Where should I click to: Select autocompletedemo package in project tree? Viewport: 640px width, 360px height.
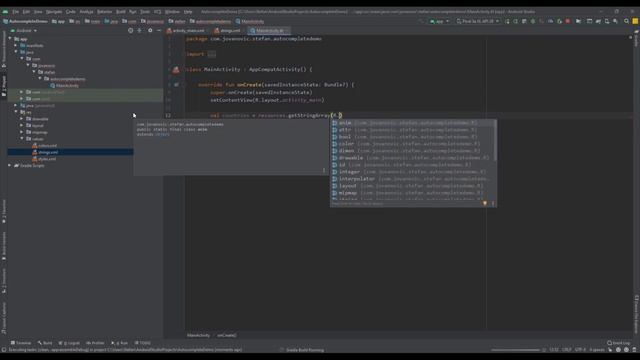tap(64, 79)
